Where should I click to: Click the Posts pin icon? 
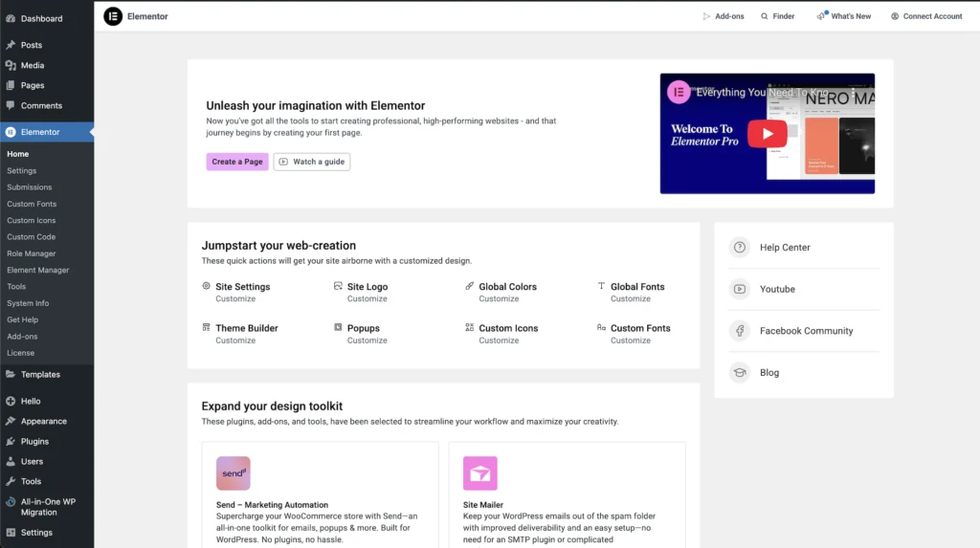point(11,45)
